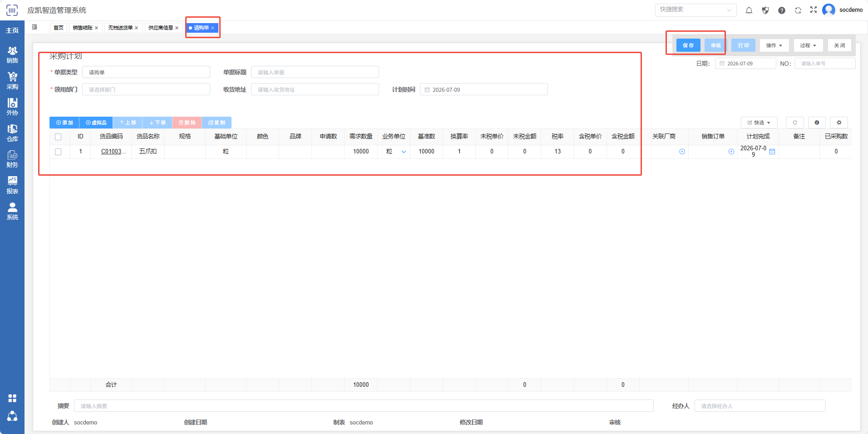Click the 下移 button
Viewport: 868px width, 434px height.
tap(158, 123)
